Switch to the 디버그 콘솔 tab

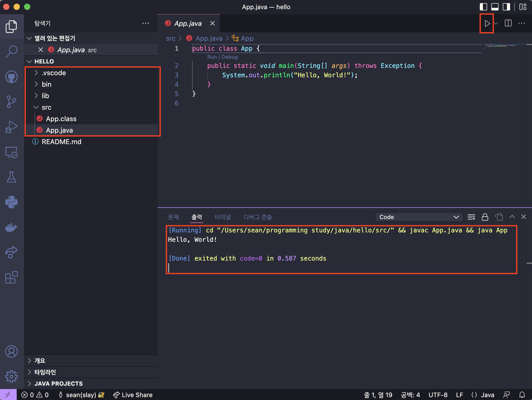point(257,217)
